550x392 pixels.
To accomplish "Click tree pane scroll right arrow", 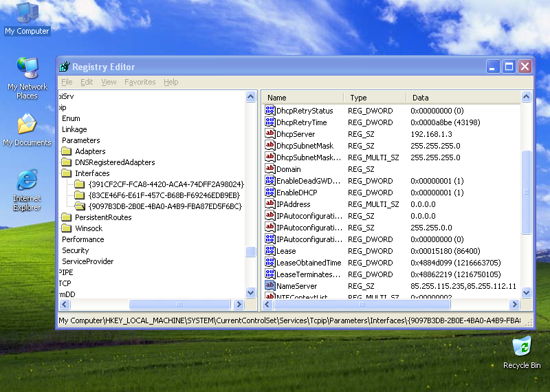I will tap(239, 304).
